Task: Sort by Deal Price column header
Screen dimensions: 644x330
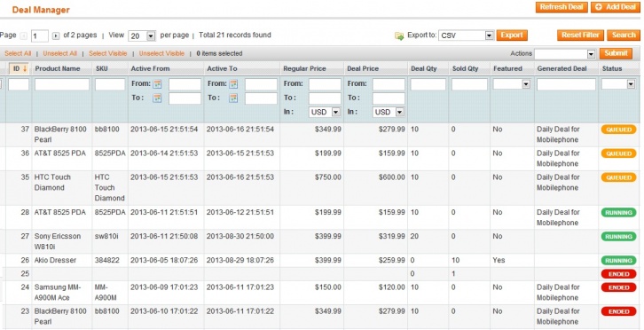Action: 363,68
